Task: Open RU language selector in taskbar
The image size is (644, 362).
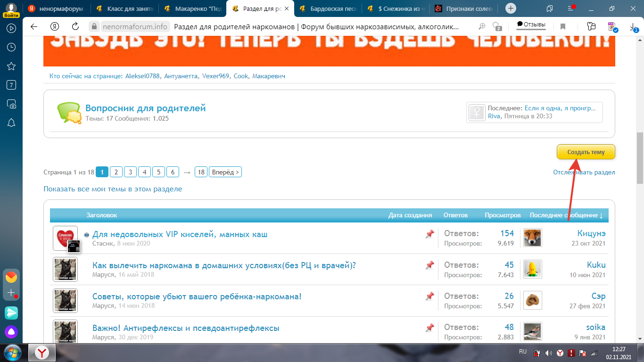Action: (523, 352)
